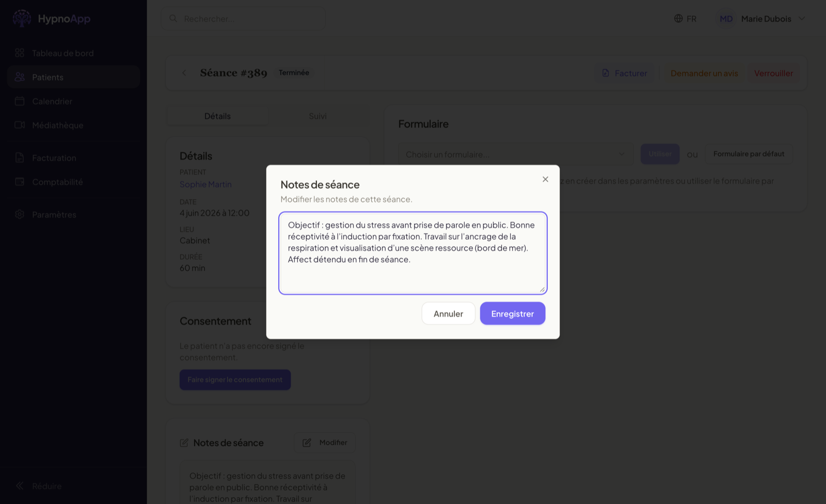Close the Notes de séance dialog

pyautogui.click(x=545, y=179)
